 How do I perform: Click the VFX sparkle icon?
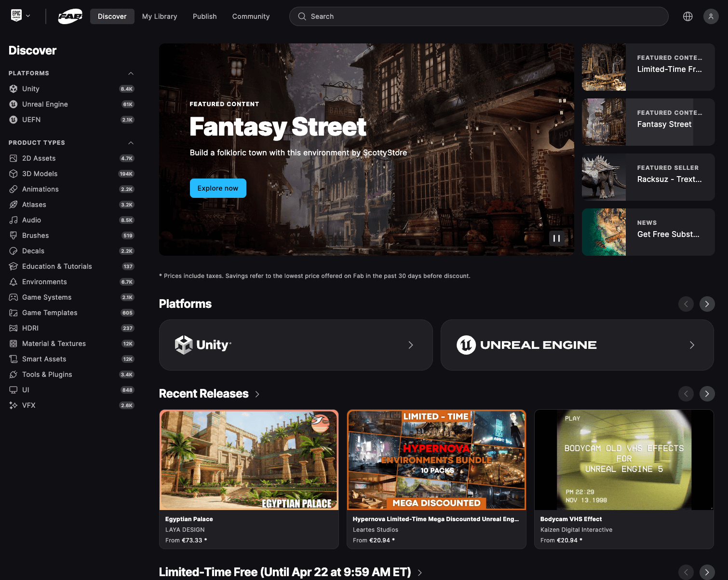coord(13,405)
